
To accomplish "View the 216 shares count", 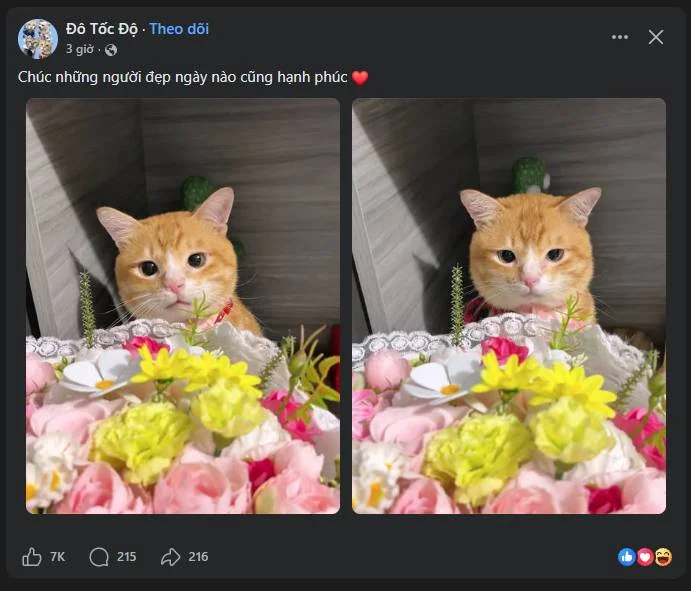I will (198, 557).
